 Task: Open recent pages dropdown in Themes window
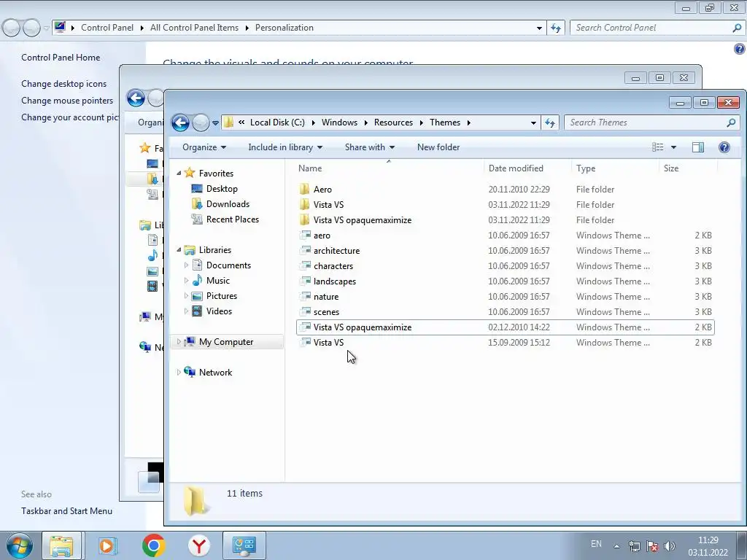(215, 122)
